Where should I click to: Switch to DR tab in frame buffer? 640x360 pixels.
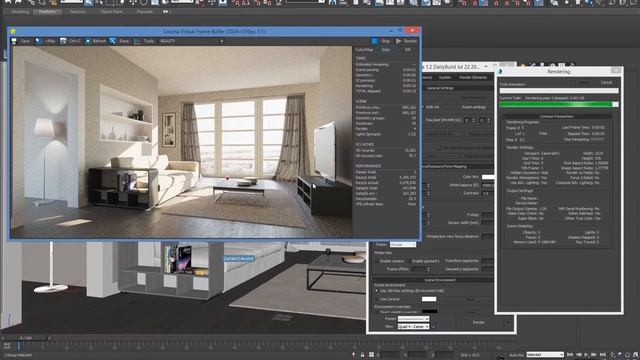pos(407,50)
